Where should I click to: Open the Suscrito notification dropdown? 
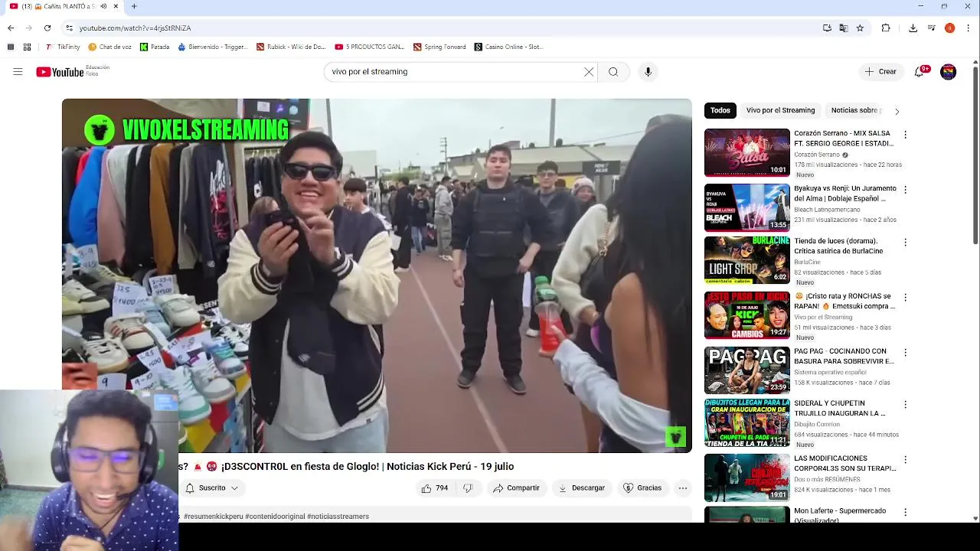[212, 488]
